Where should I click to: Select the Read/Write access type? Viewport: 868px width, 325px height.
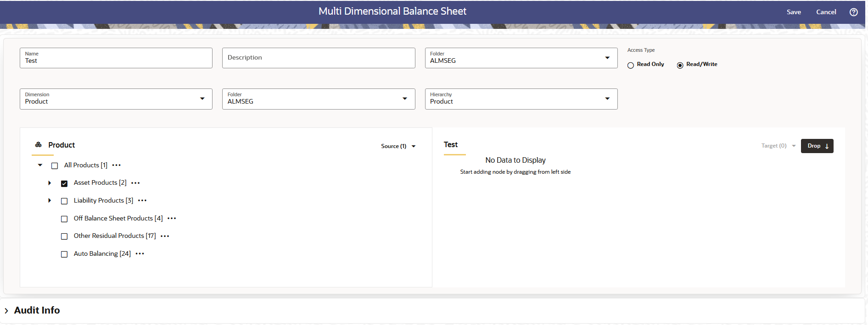(x=680, y=65)
